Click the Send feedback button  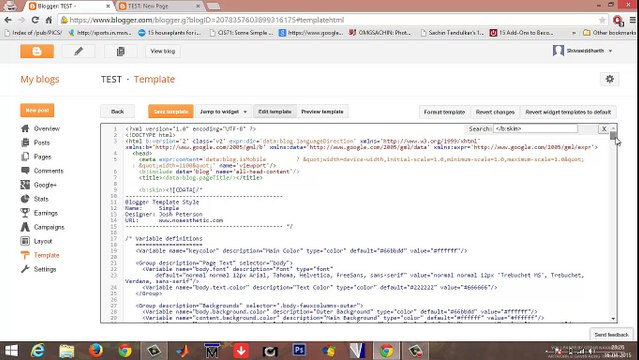pos(611,335)
